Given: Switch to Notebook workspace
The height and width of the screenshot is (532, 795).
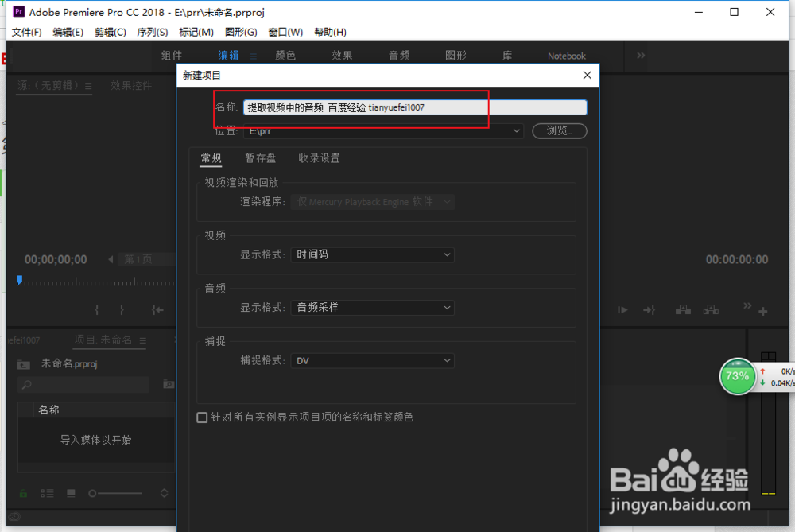Looking at the screenshot, I should point(566,56).
